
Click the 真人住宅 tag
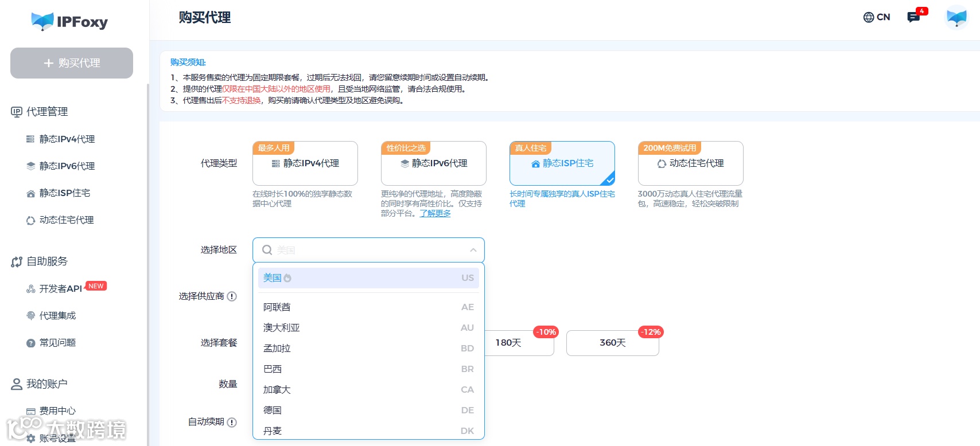click(x=531, y=148)
